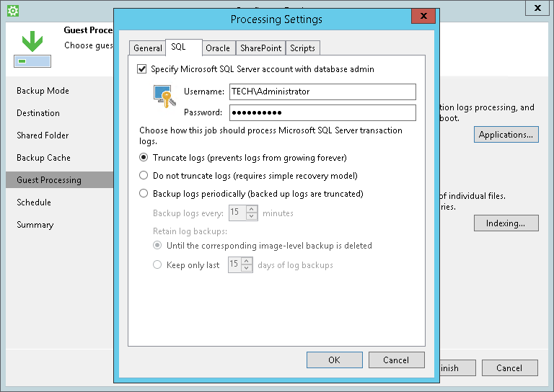The width and height of the screenshot is (554, 392).
Task: Switch to the Scripts tab
Action: pyautogui.click(x=302, y=48)
